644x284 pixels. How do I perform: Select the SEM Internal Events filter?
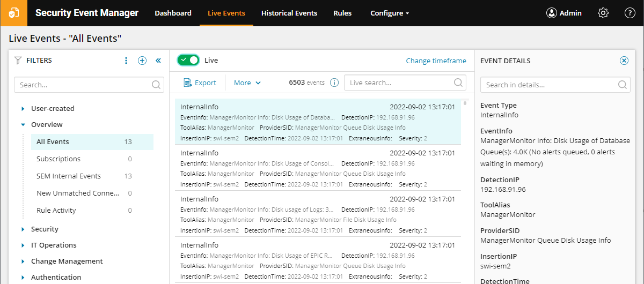coord(92,176)
